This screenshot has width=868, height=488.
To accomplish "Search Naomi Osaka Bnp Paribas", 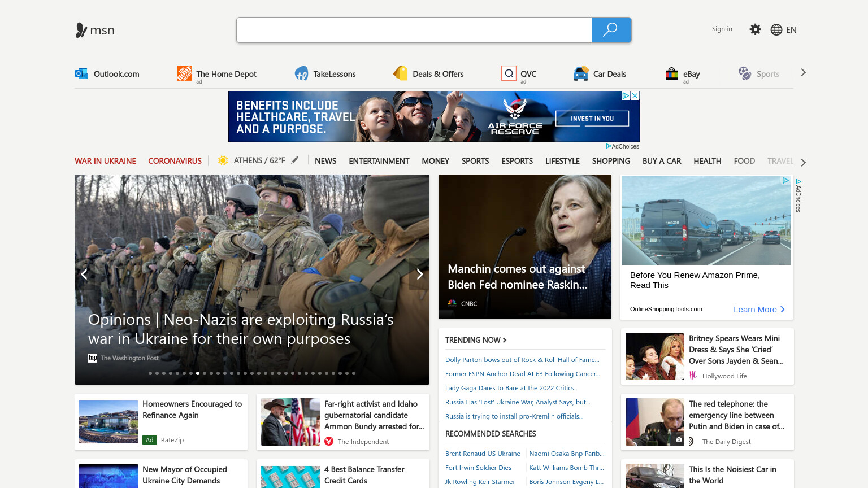I will point(567,454).
